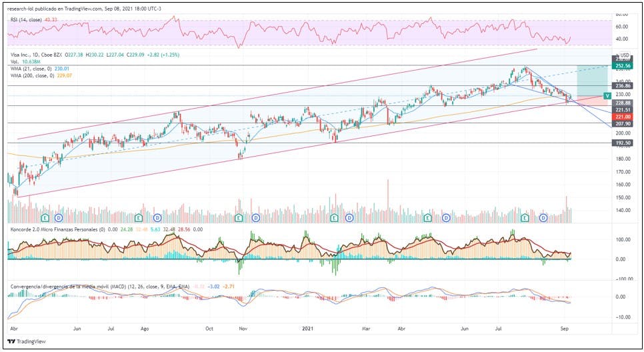Image resolution: width=644 pixels, height=352 pixels.
Task: Click the Ago label on the time axis
Action: 145,329
